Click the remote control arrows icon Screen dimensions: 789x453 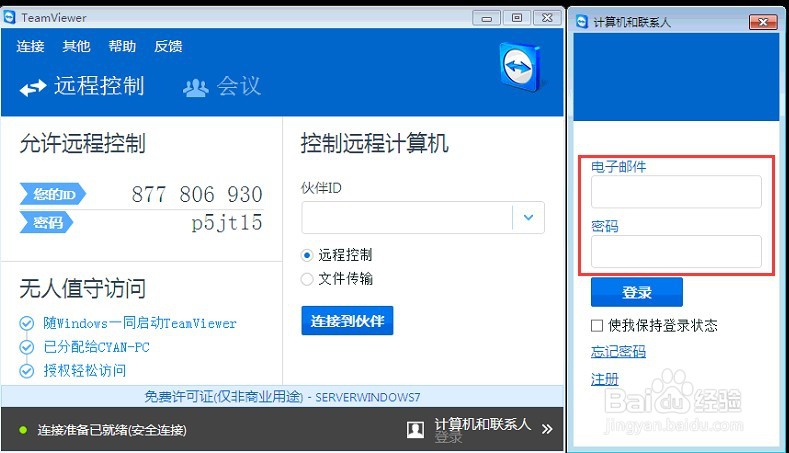33,88
